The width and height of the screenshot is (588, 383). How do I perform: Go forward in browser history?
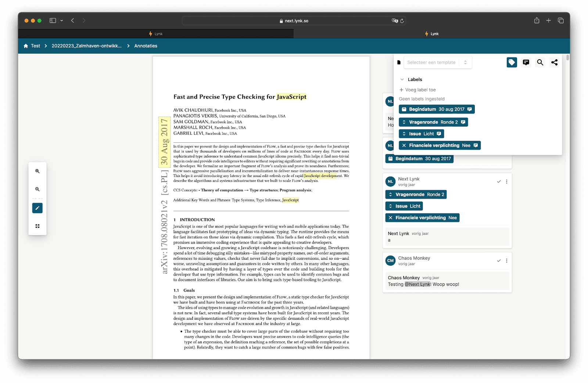pos(84,21)
